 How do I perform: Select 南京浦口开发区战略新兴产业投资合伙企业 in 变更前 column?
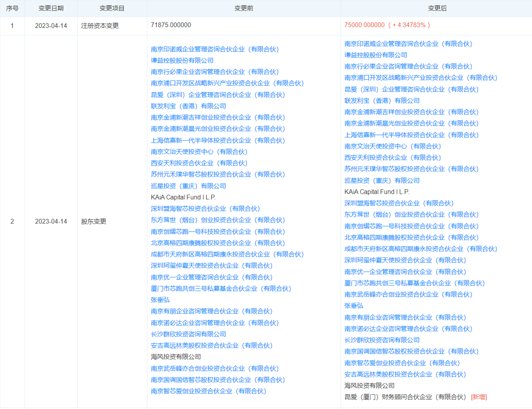227,83
